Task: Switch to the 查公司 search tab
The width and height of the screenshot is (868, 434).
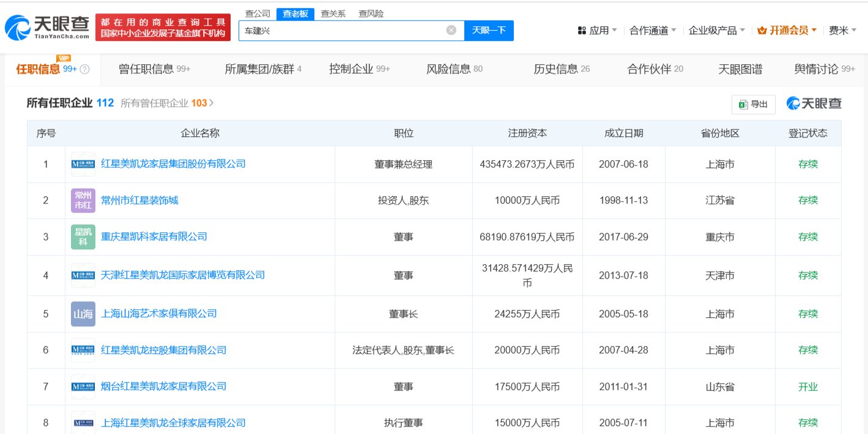Action: click(x=258, y=13)
